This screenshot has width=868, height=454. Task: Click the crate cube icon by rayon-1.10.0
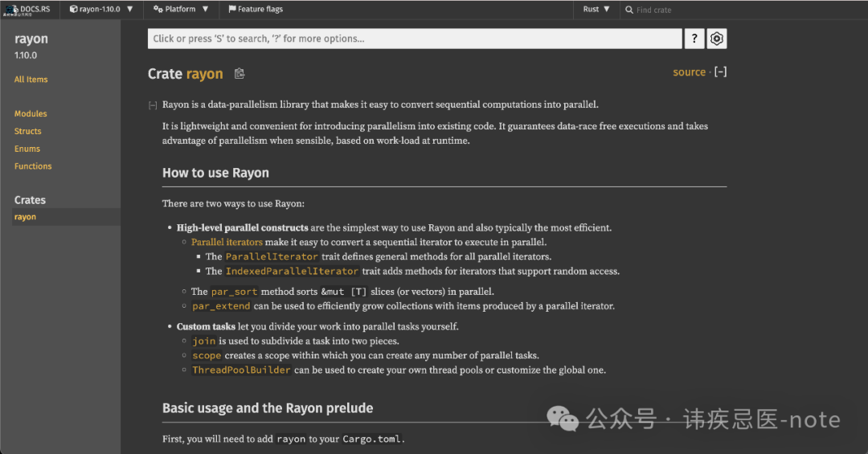73,10
